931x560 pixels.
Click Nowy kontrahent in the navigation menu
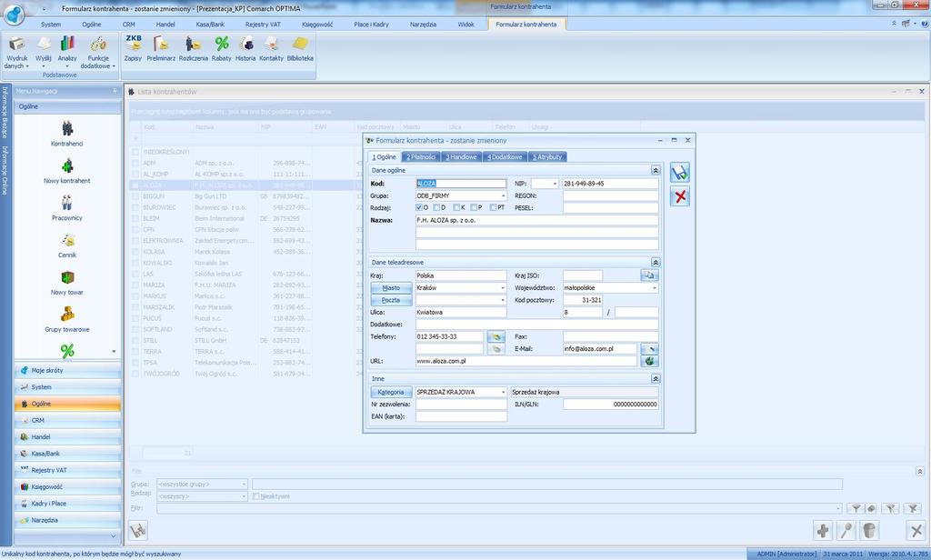pos(67,170)
